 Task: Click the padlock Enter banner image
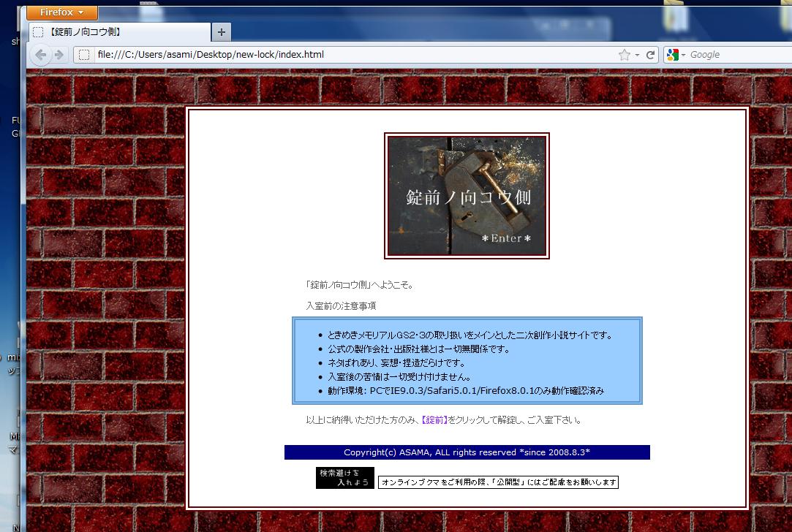(467, 196)
